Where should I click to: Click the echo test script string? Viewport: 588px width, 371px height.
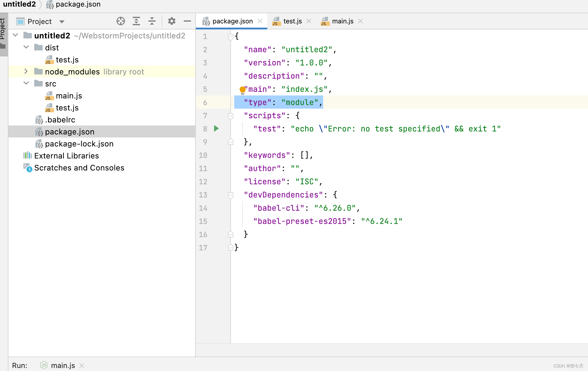pos(396,129)
